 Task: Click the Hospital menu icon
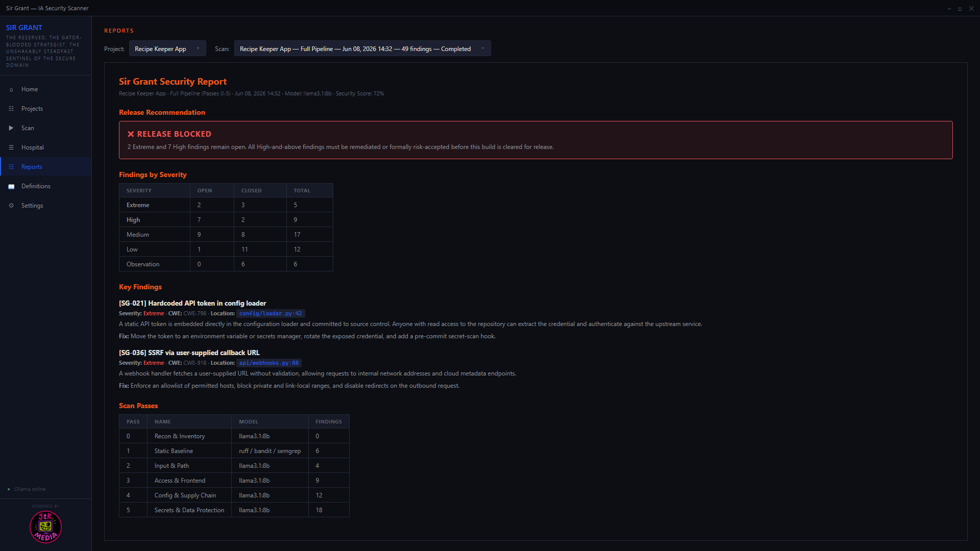[11, 147]
